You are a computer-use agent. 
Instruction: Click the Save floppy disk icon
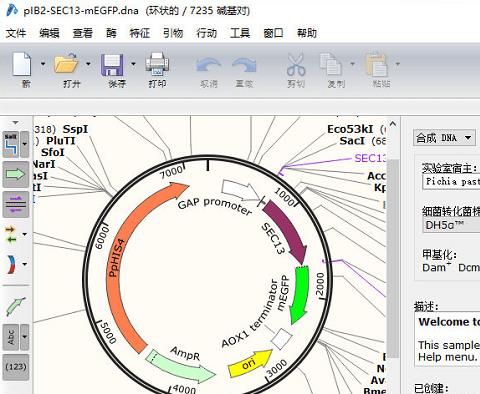coord(112,64)
